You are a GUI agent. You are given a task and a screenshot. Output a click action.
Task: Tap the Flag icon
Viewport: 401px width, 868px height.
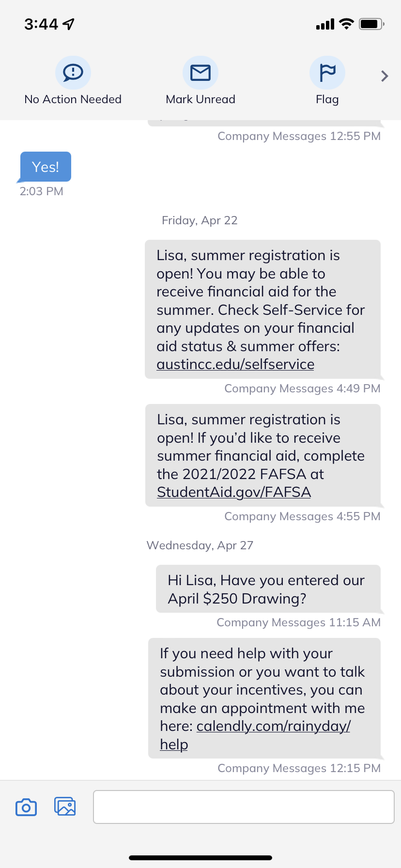(327, 73)
